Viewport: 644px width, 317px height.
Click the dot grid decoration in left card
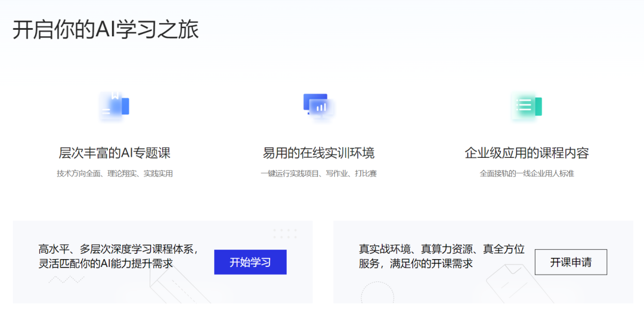284,234
